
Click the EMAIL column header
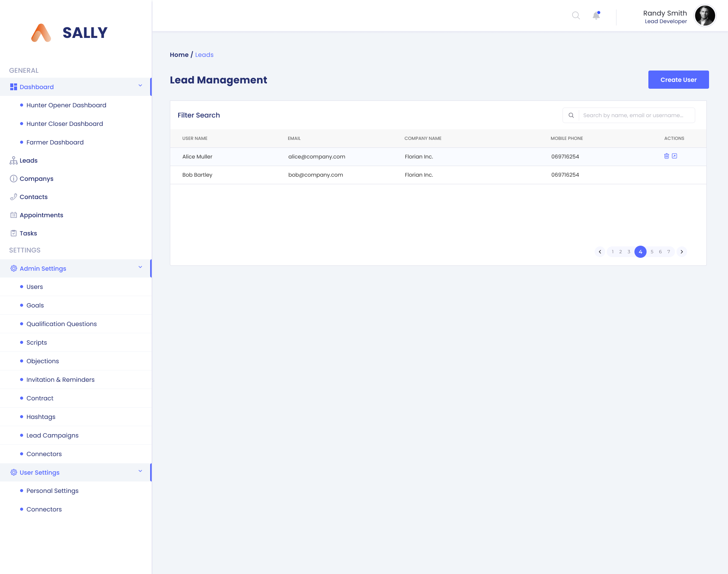[x=294, y=138]
